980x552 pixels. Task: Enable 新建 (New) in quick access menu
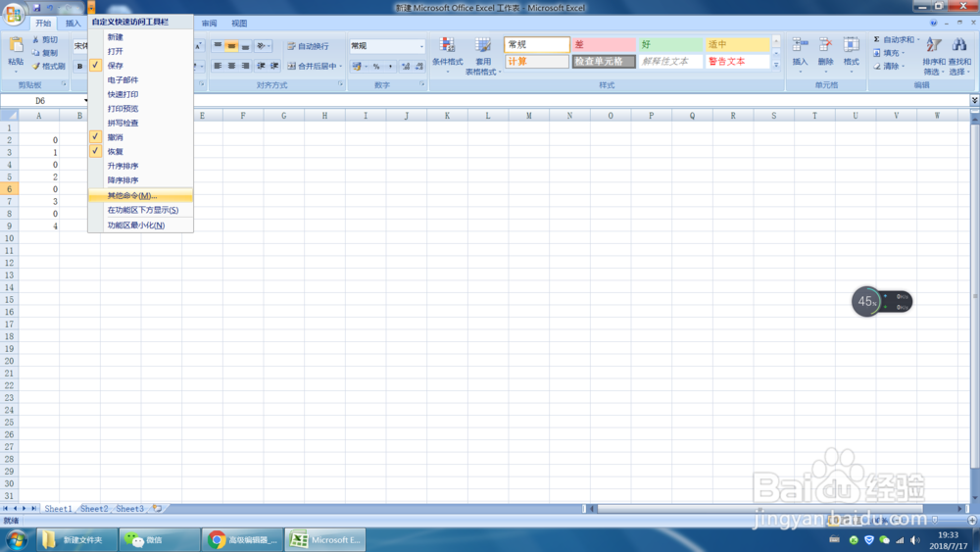140,37
